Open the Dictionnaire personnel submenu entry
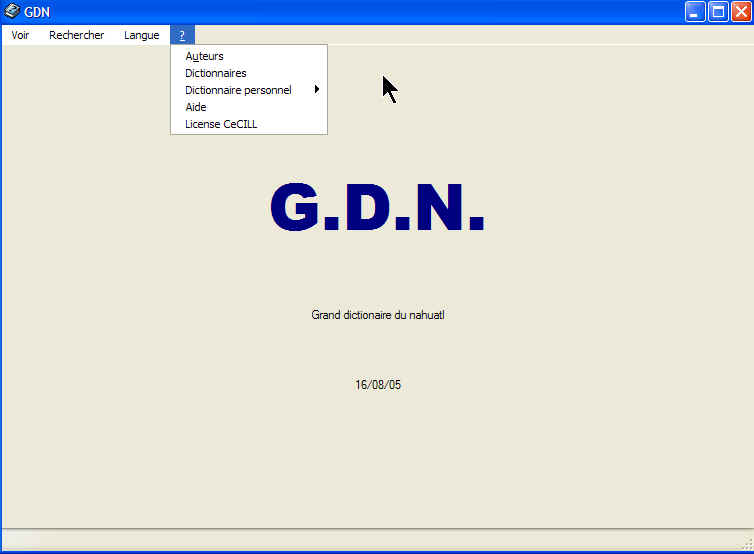 pos(238,90)
